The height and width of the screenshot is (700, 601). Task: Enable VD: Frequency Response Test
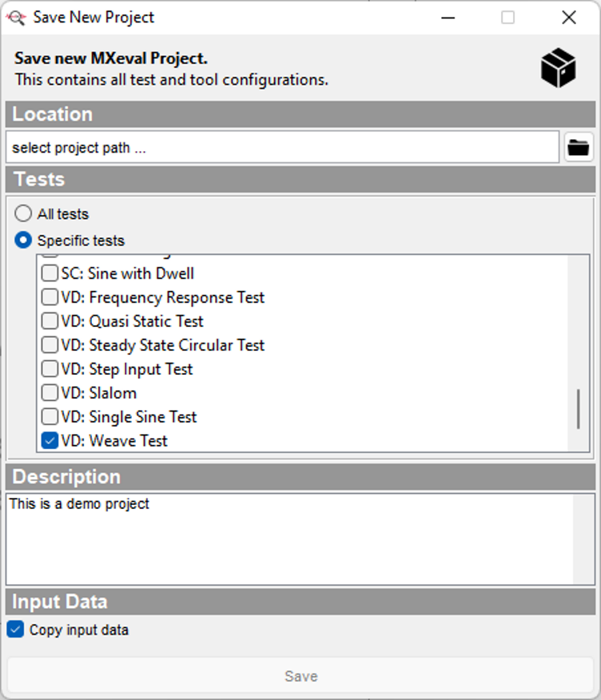[x=50, y=297]
